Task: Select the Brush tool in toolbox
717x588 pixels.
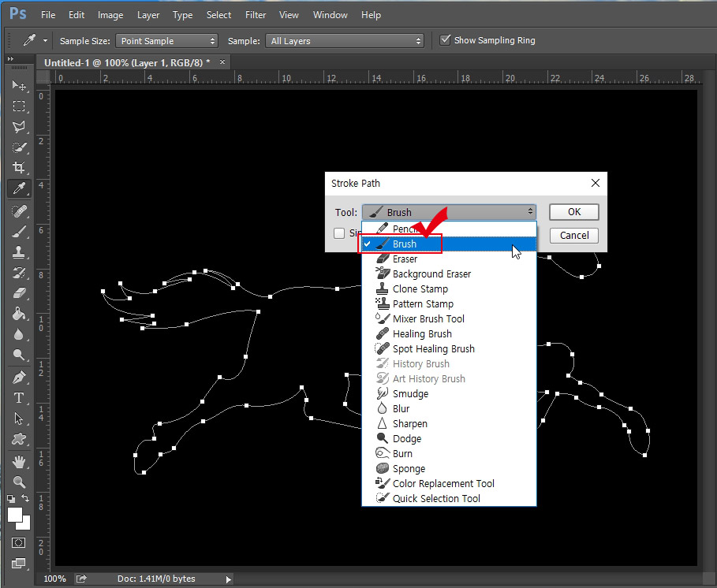Action: pyautogui.click(x=19, y=232)
